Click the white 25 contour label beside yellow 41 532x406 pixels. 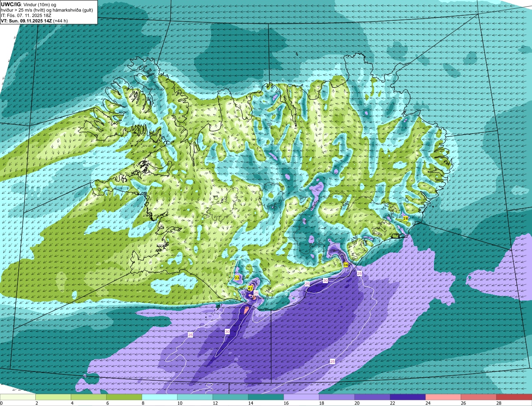[x=256, y=293]
